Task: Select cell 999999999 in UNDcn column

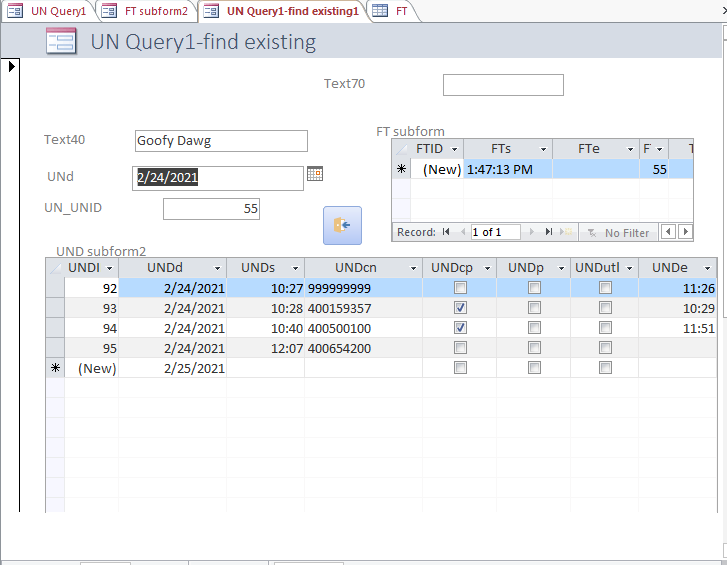Action: 363,288
